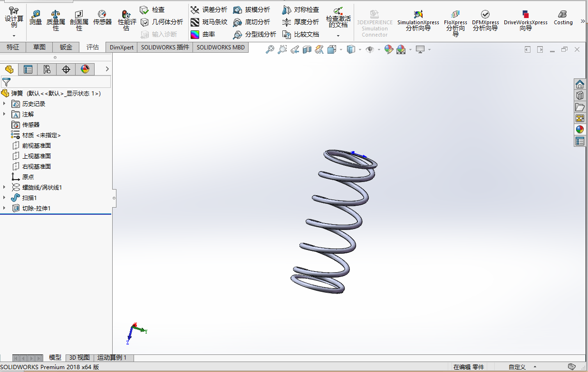Activate Section View in view toolbar

coord(307,49)
